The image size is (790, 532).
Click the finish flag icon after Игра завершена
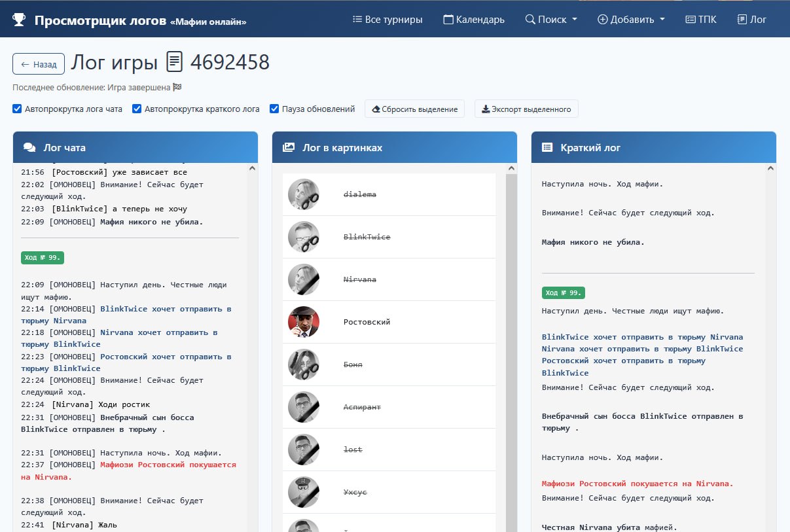[177, 87]
